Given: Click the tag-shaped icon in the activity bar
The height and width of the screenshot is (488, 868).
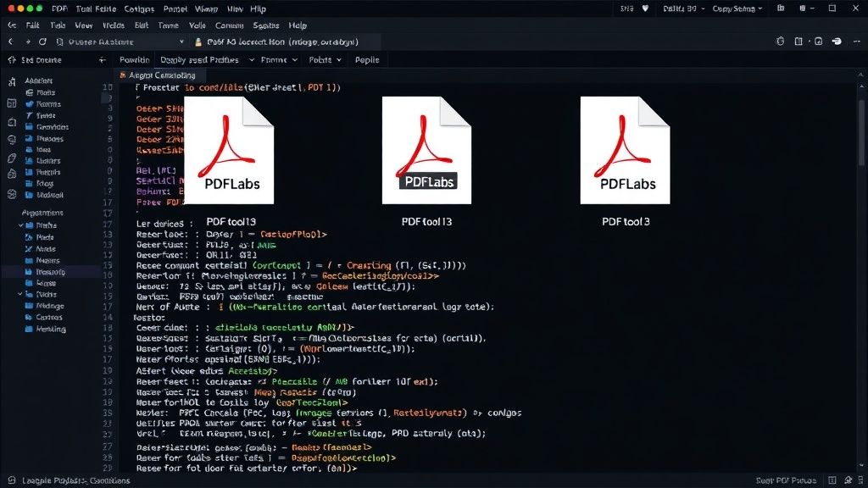Looking at the screenshot, I should point(12,158).
